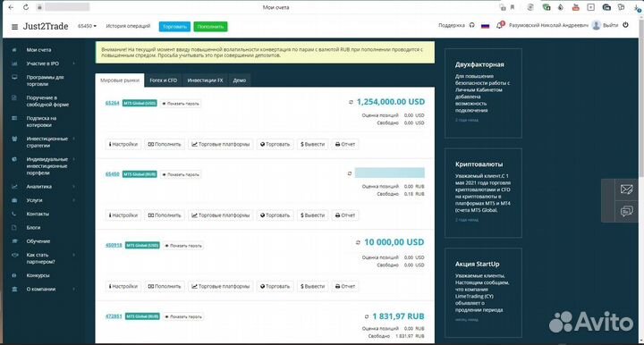Open Мои счета in the sidebar
This screenshot has height=345, width=644.
(x=38, y=50)
